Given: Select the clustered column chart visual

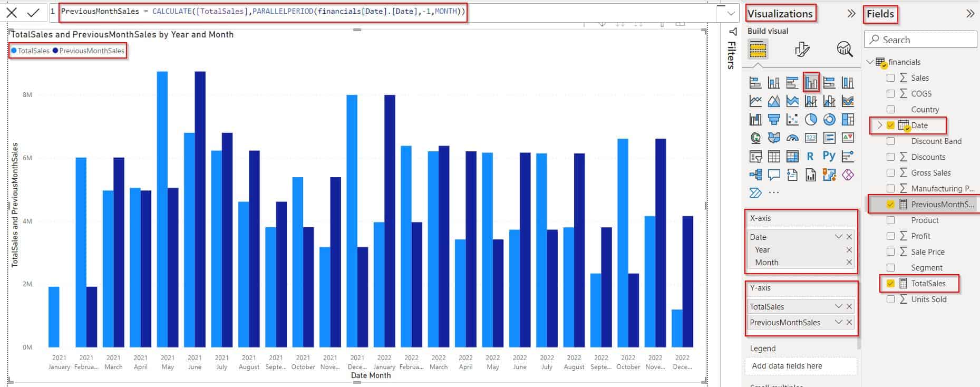Looking at the screenshot, I should [811, 83].
